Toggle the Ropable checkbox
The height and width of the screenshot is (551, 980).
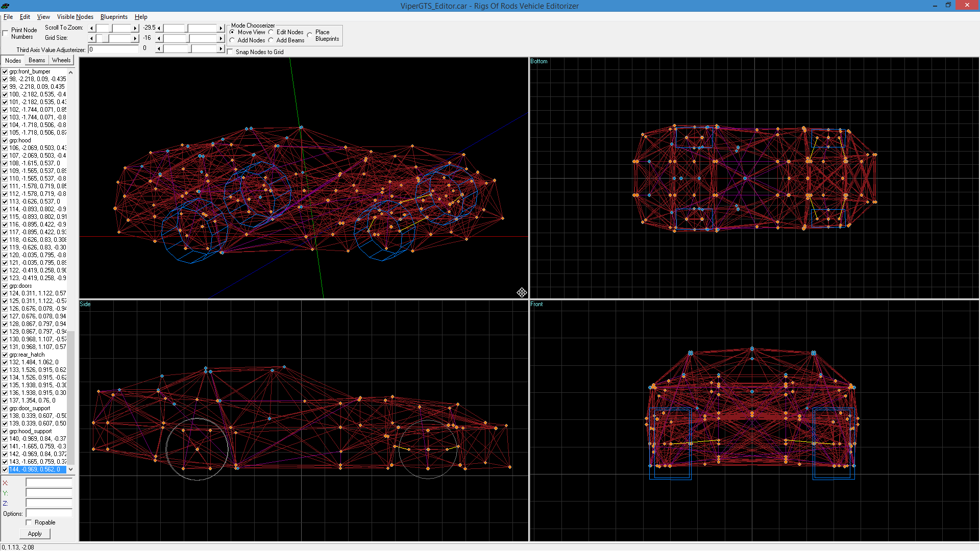tap(29, 522)
